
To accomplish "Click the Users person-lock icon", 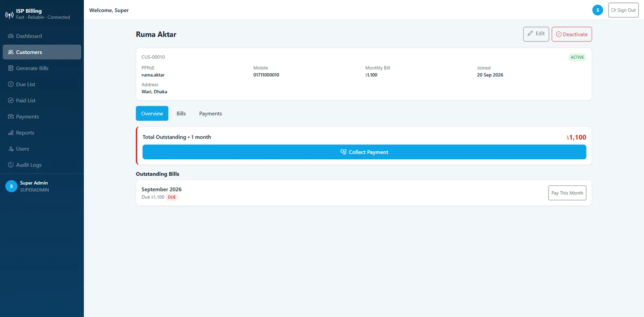I will pyautogui.click(x=11, y=149).
